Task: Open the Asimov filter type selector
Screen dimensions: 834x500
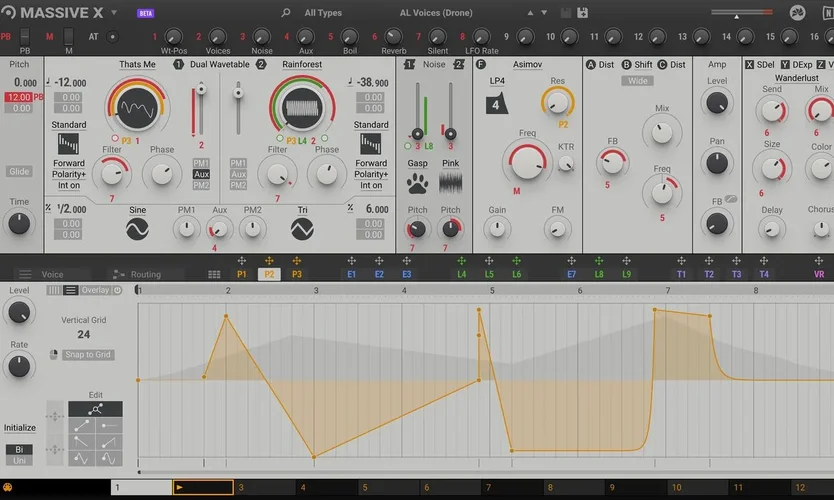Action: pyautogui.click(x=527, y=64)
